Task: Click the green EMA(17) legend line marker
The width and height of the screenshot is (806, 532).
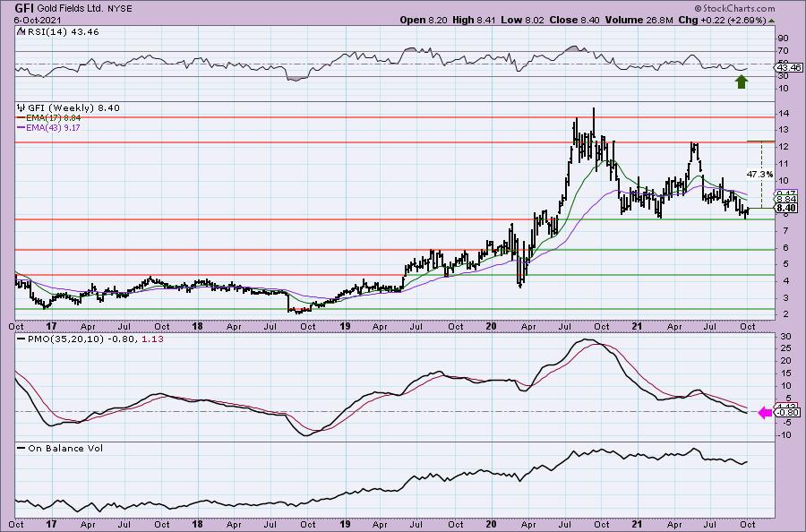Action: point(22,116)
